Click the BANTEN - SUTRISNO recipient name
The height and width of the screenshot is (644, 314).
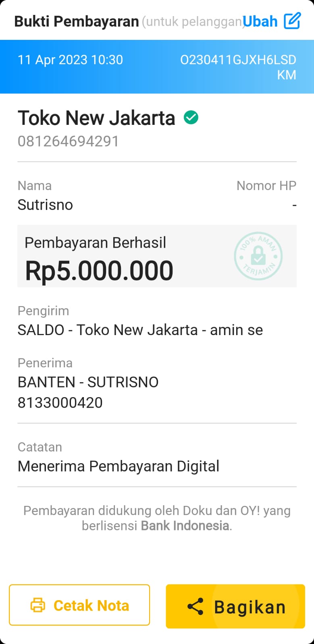[88, 382]
